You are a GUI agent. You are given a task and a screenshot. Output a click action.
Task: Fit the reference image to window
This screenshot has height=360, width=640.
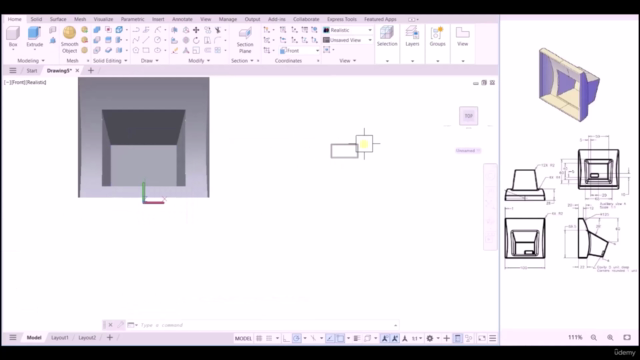coord(627,337)
